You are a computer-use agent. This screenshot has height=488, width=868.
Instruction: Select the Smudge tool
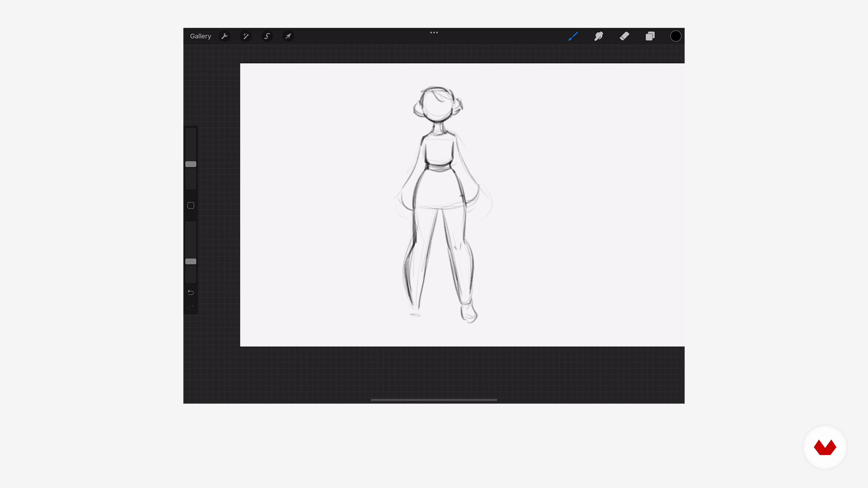click(599, 36)
